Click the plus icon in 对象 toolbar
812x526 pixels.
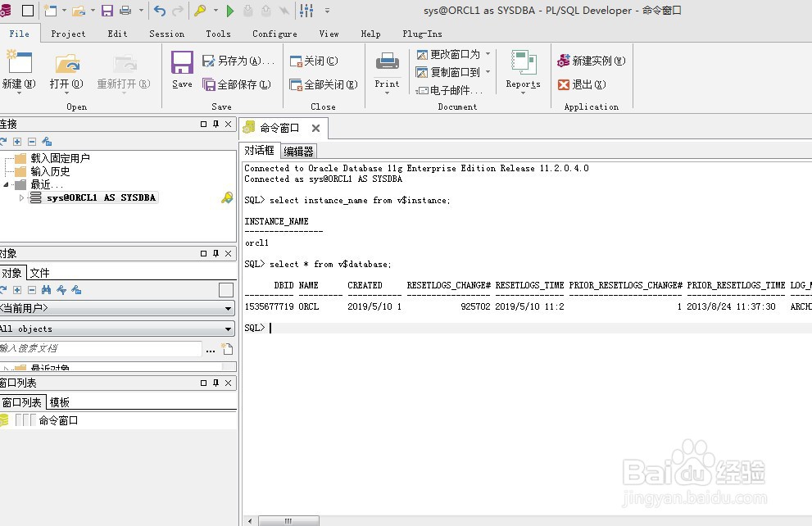coord(17,290)
